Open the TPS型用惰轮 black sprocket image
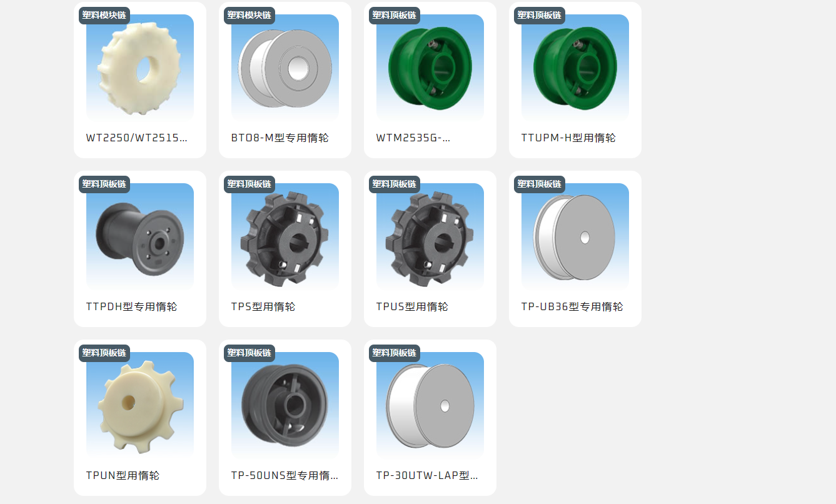This screenshot has height=504, width=836. click(285, 237)
